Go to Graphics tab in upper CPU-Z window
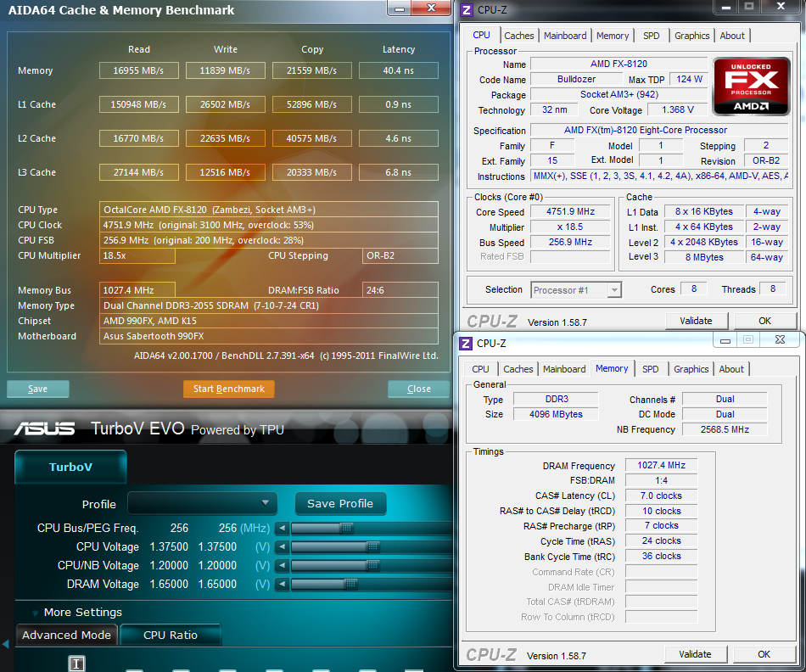The width and height of the screenshot is (806, 672). pos(691,36)
